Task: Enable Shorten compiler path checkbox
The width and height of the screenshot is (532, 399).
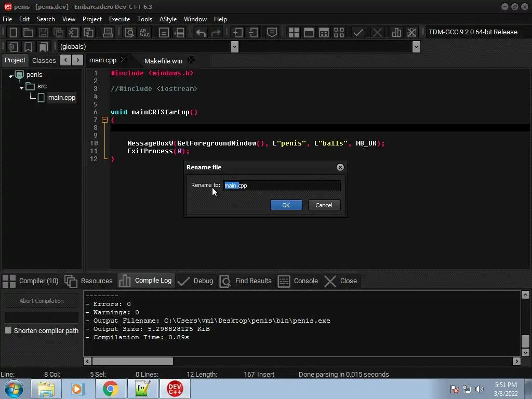Action: (x=8, y=330)
